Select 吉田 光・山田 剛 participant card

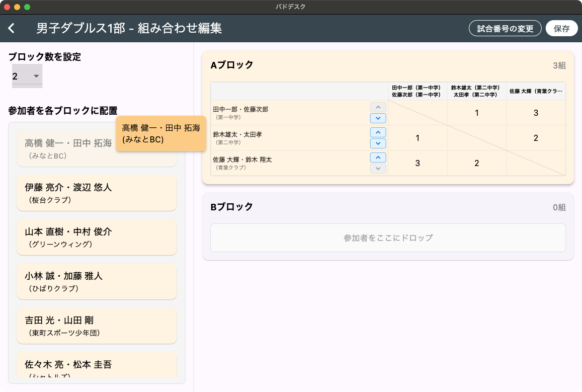(x=97, y=326)
